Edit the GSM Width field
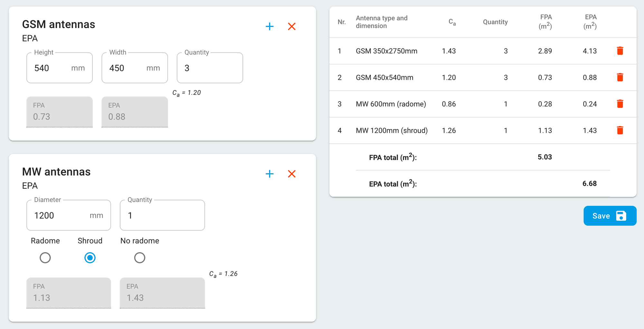644x329 pixels. 127,68
